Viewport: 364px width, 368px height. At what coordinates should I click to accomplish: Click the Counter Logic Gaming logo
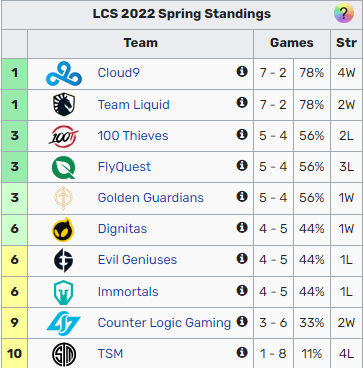pos(64,323)
